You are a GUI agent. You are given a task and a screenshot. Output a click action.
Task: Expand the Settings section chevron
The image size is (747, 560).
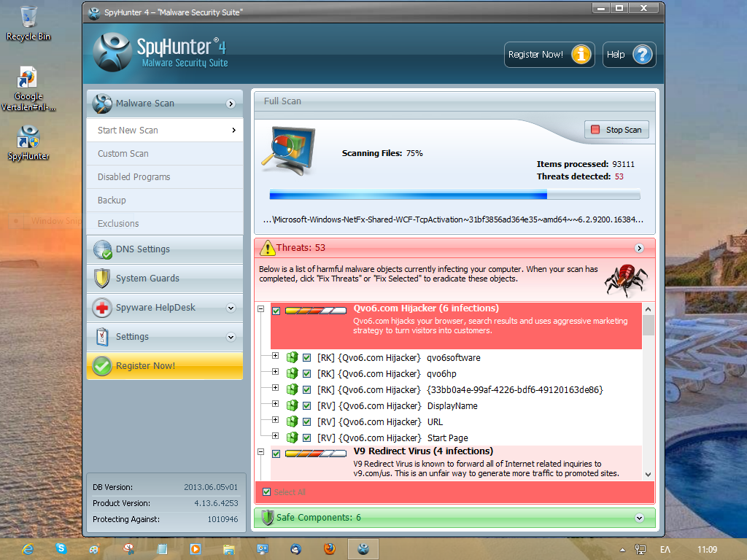231,337
